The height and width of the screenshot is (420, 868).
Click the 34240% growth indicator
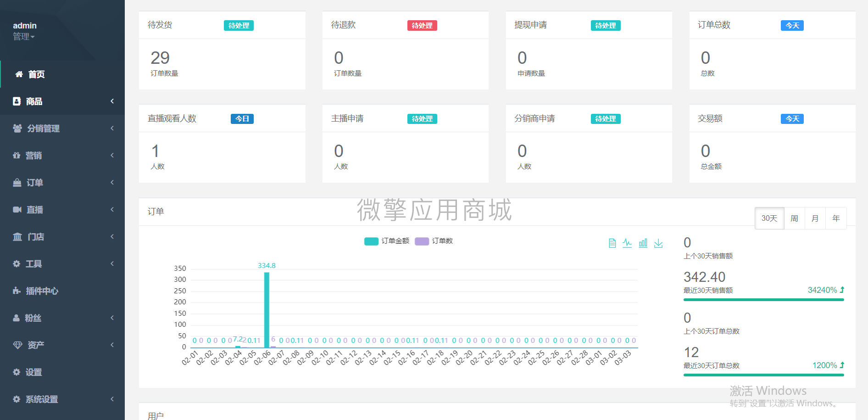pos(826,290)
